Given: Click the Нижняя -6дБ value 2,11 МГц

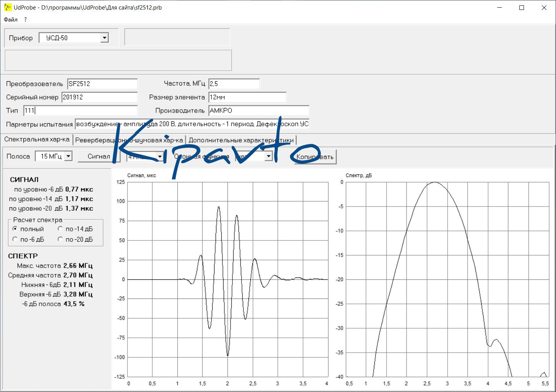Looking at the screenshot, I should coord(78,285).
